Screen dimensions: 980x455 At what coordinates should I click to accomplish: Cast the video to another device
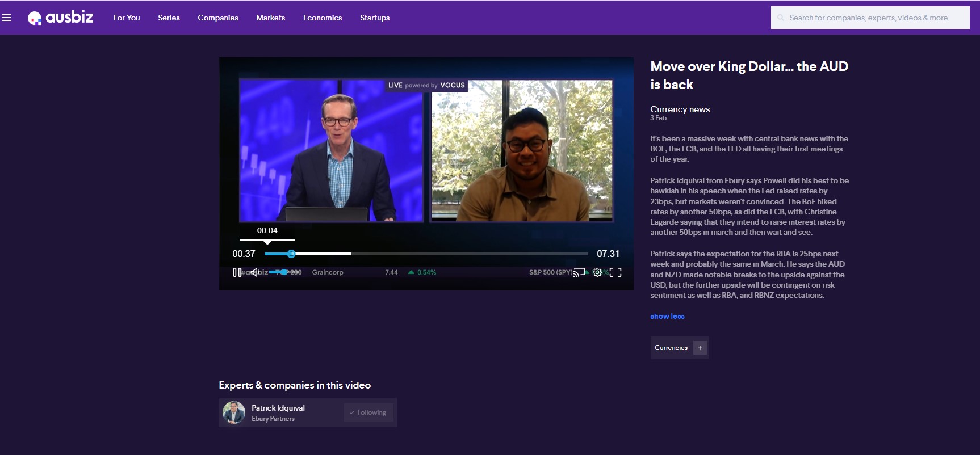tap(579, 272)
